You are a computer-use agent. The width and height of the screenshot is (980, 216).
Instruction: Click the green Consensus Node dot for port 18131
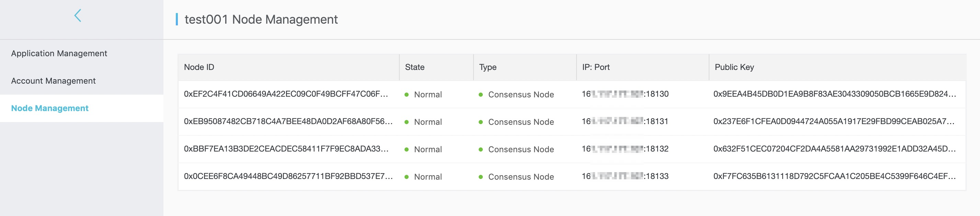pos(481,122)
